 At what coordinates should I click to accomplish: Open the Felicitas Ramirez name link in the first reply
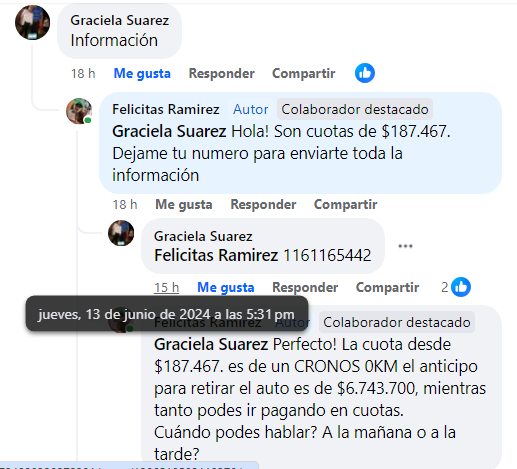click(x=166, y=109)
